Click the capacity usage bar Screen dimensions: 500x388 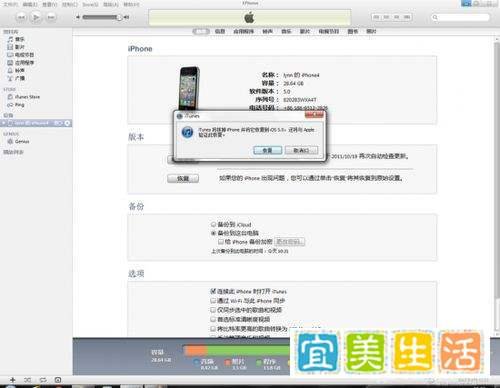[x=237, y=350]
